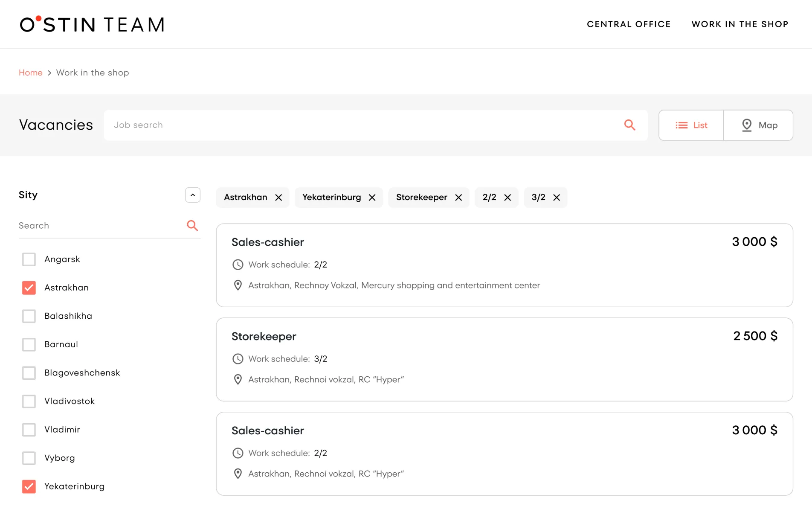812x506 pixels.
Task: Remove the Astrakhan filter chip
Action: 278,198
